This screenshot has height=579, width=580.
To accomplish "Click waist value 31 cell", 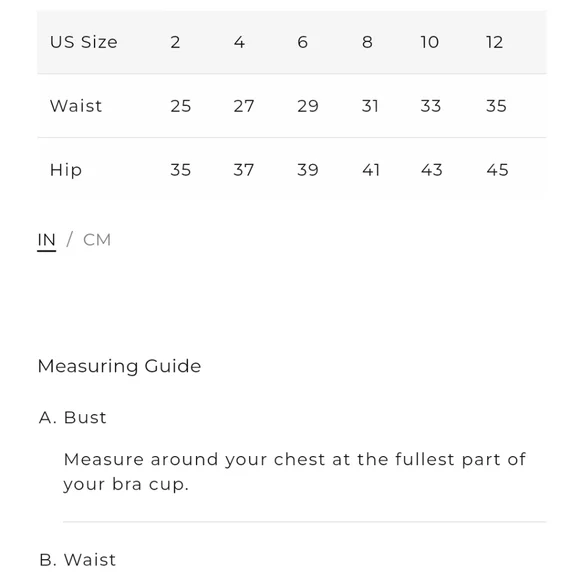I will pyautogui.click(x=370, y=106).
